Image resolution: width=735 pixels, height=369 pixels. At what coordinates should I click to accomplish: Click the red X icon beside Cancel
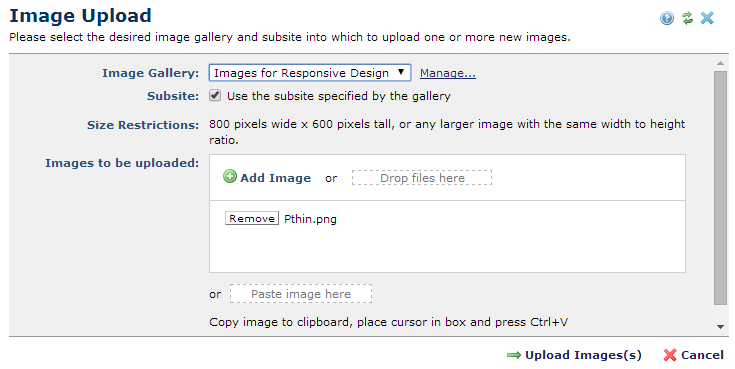pyautogui.click(x=670, y=355)
